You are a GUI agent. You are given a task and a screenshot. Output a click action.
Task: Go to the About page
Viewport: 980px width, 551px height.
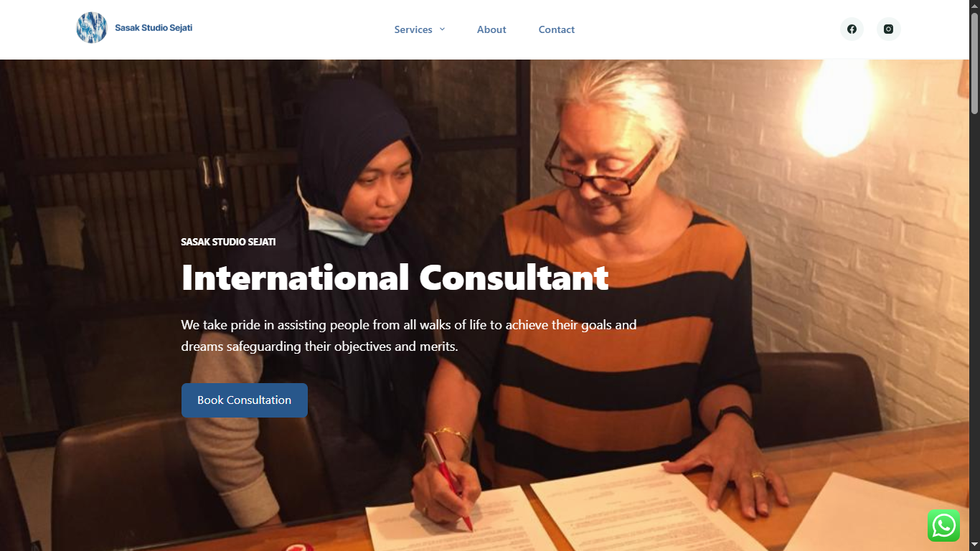[491, 29]
